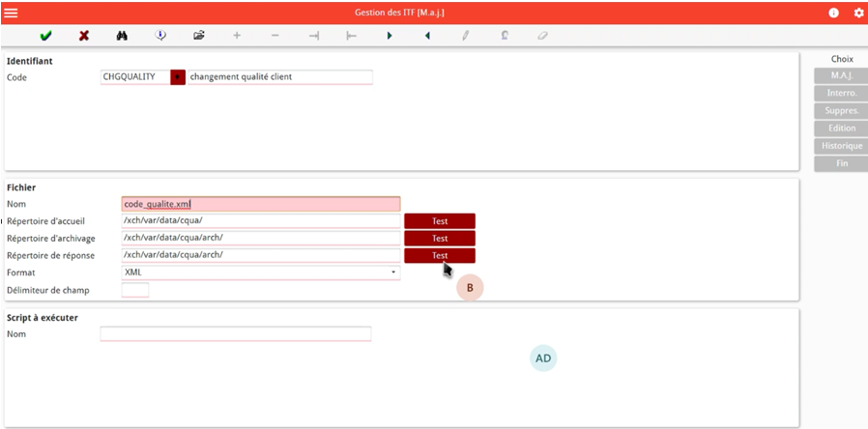The width and height of the screenshot is (868, 429).
Task: Focus the file Nom field code_qualite.xml
Action: point(261,204)
